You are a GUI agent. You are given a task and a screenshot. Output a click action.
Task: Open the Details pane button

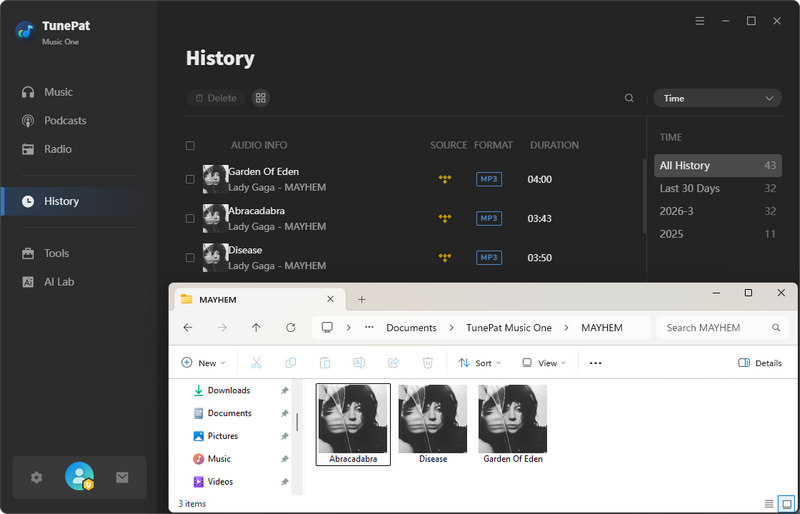(x=760, y=363)
